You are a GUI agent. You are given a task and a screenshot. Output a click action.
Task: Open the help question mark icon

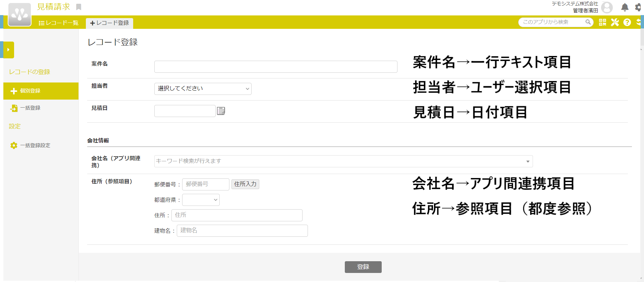click(627, 22)
